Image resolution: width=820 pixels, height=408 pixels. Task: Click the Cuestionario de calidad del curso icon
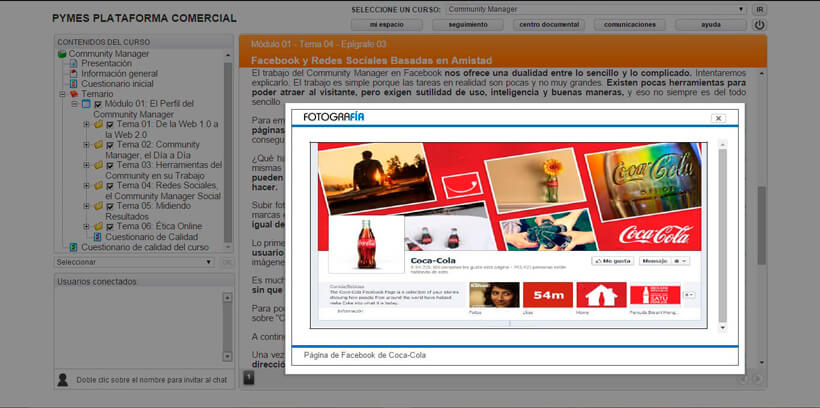pos(74,247)
